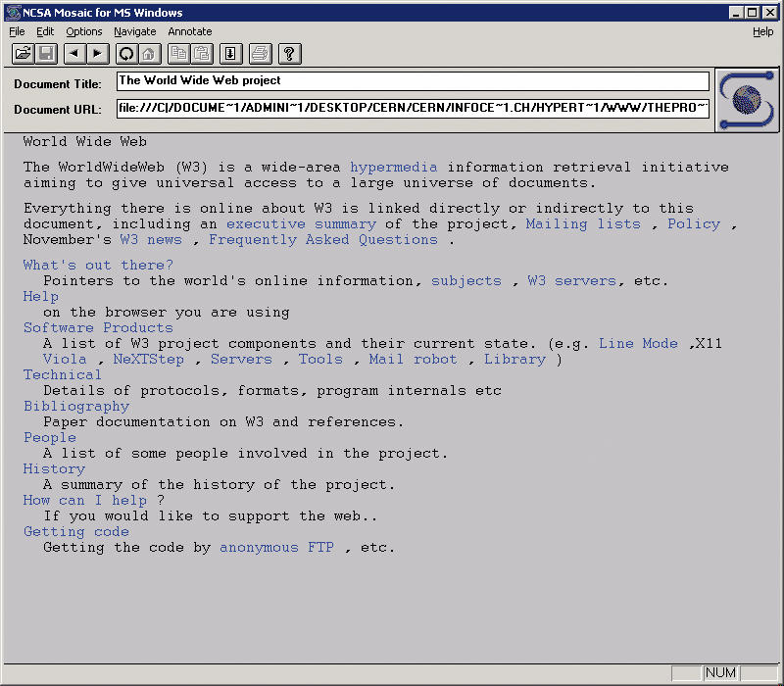Maximize the Mosaic window

click(752, 13)
